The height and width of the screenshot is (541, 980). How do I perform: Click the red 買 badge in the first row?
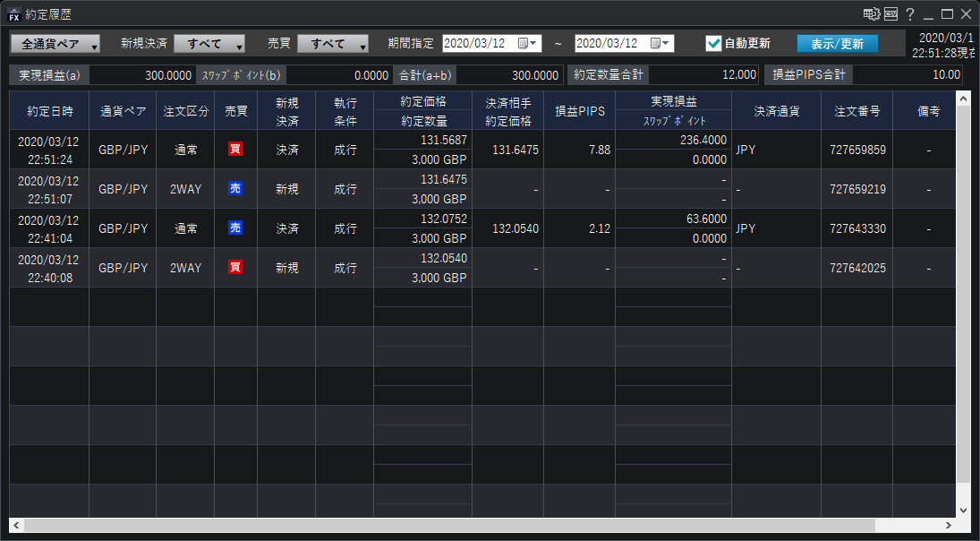pyautogui.click(x=235, y=150)
